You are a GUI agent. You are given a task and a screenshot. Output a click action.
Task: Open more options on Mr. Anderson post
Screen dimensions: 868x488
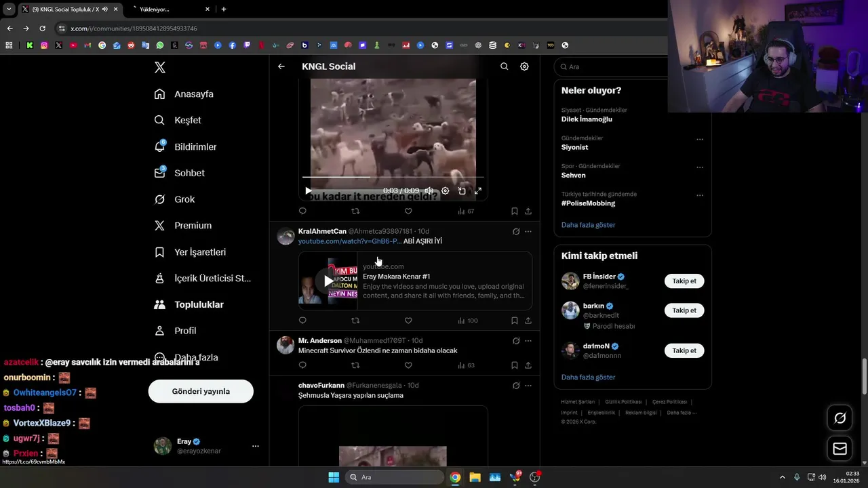pos(528,341)
